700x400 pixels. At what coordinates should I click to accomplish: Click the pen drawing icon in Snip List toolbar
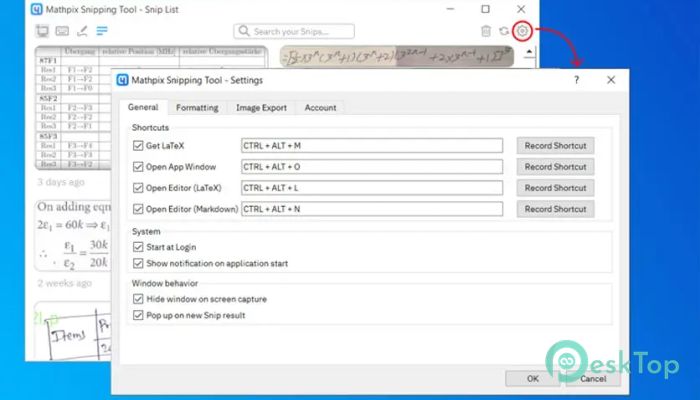[82, 31]
